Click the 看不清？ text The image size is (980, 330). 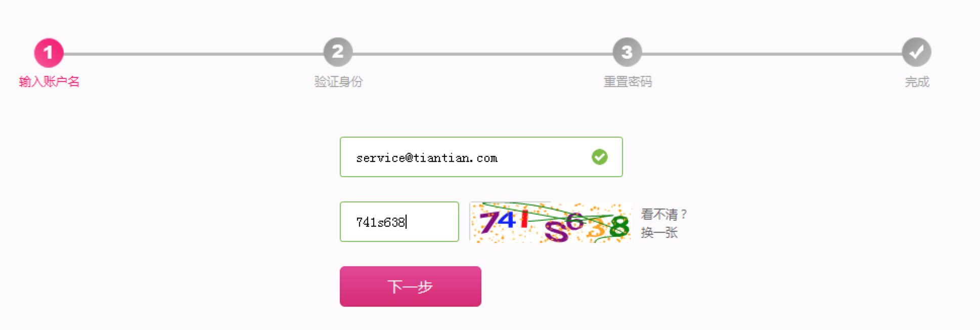[664, 214]
